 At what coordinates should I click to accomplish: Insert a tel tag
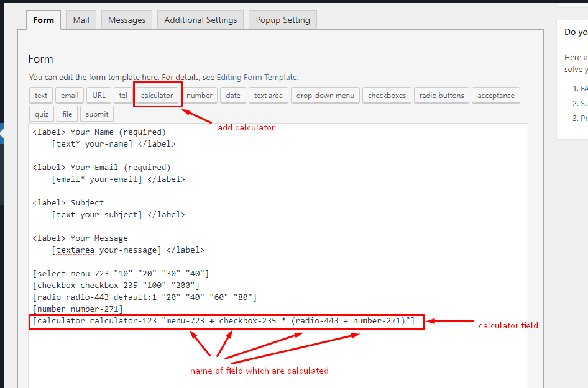(123, 96)
